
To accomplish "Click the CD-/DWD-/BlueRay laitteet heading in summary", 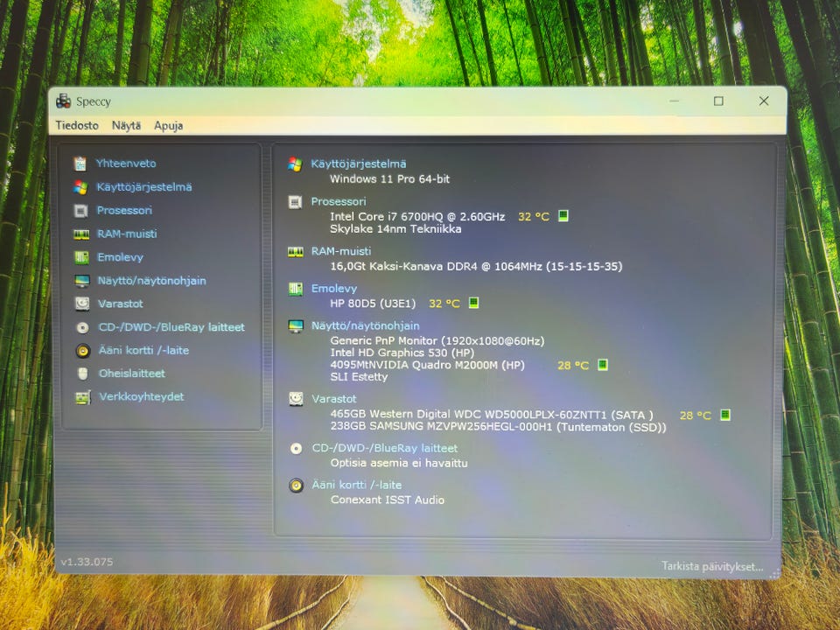I will click(385, 448).
